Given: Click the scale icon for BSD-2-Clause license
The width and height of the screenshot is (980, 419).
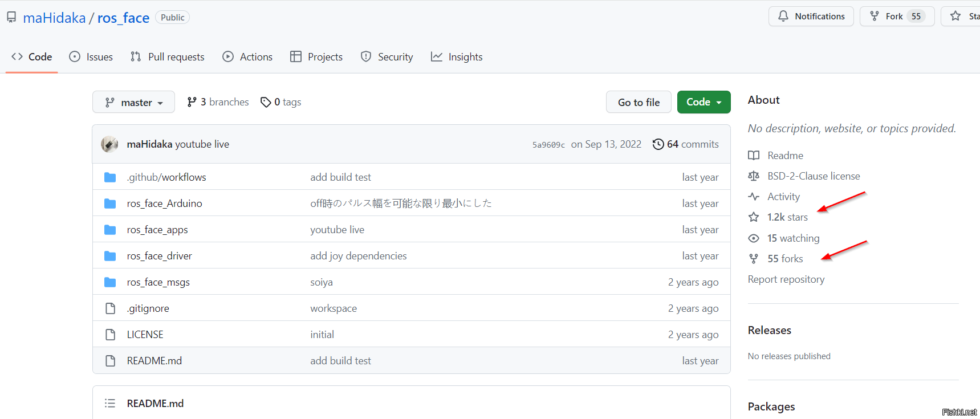Looking at the screenshot, I should pos(754,176).
